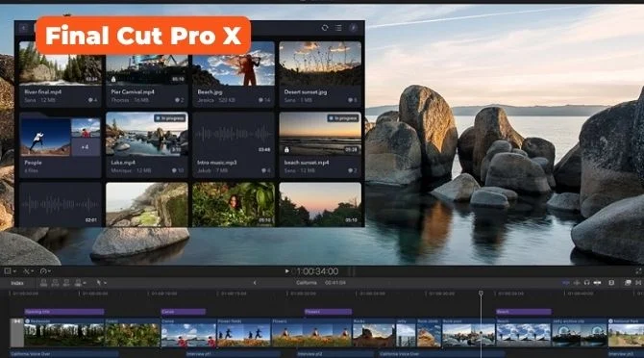This screenshot has width=644, height=358.
Task: Toggle viewer fullscreen icon
Action: (638, 270)
